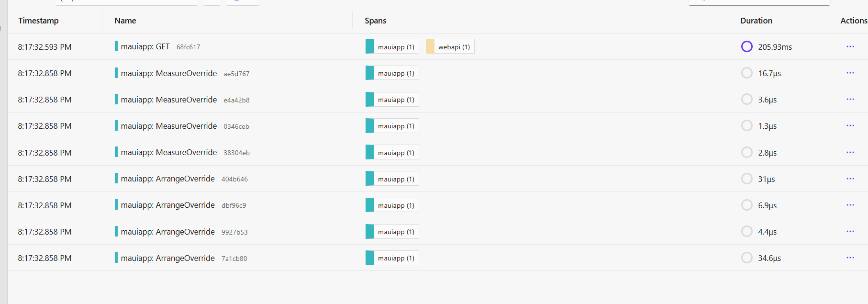This screenshot has width=868, height=304.
Task: Select the webapi (1) span badge
Action: [449, 46]
